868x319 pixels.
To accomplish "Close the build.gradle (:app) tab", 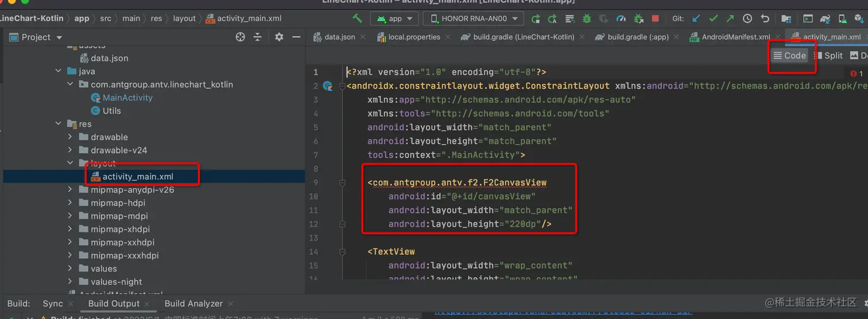I will pos(677,37).
